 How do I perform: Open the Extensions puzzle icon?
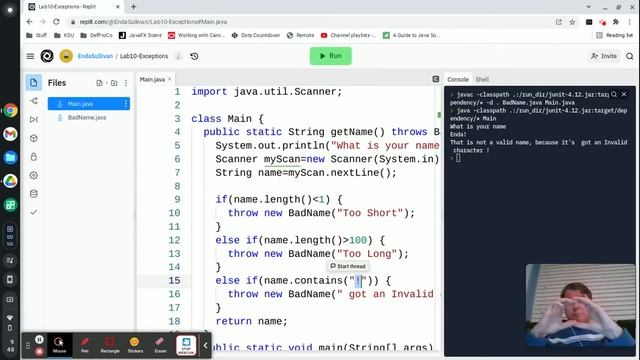(x=616, y=22)
